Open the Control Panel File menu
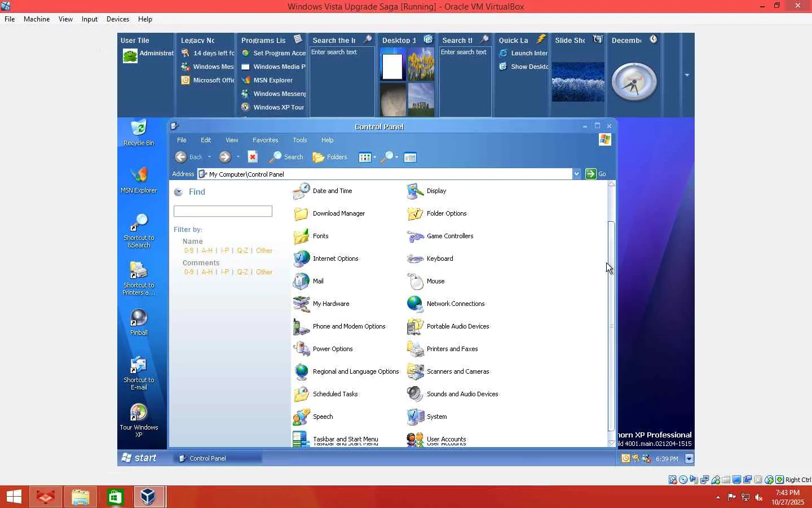812x508 pixels. click(182, 140)
